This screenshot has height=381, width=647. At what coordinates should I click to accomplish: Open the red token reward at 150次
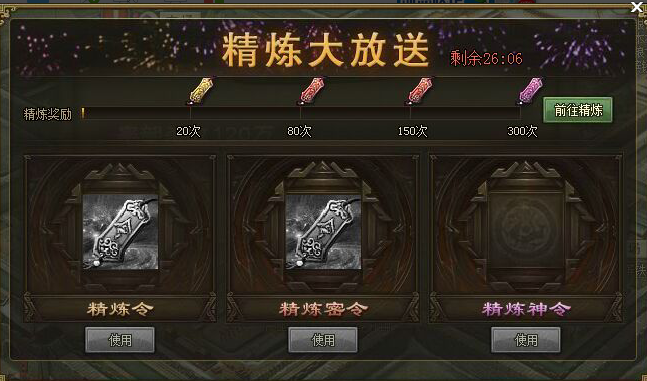420,90
